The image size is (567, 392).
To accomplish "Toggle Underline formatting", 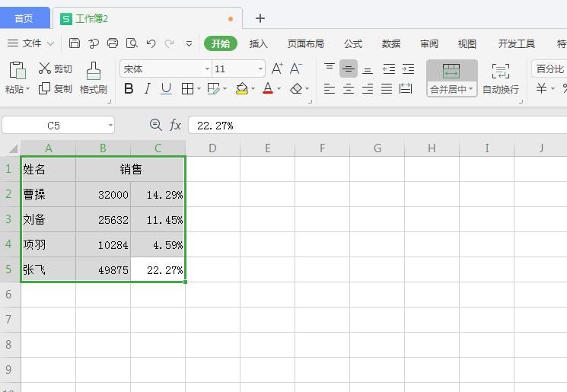I will click(166, 88).
